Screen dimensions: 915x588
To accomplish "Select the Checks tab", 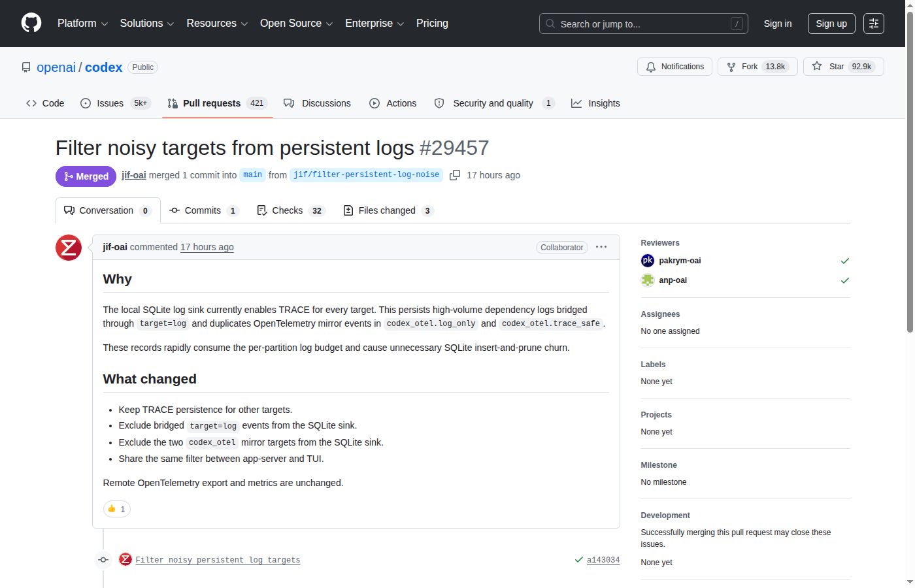I will tap(291, 210).
